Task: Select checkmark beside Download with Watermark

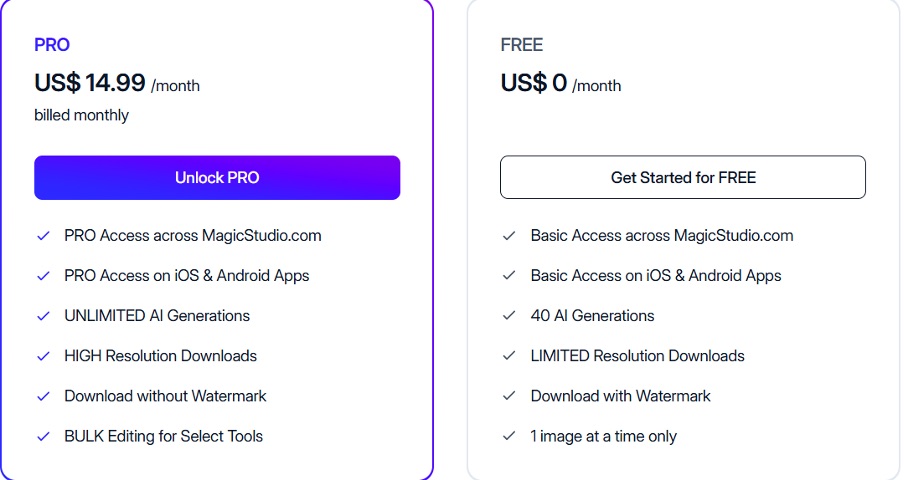Action: coord(510,396)
